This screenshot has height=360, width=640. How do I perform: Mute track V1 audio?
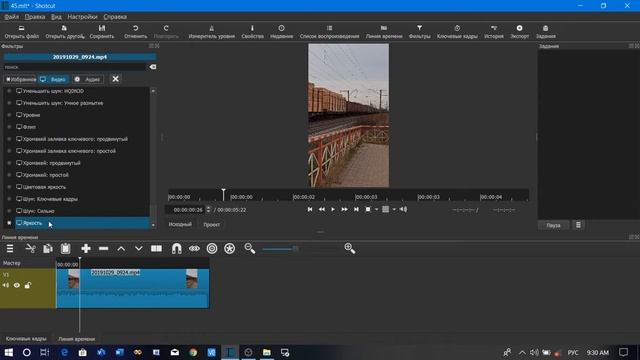[6, 285]
